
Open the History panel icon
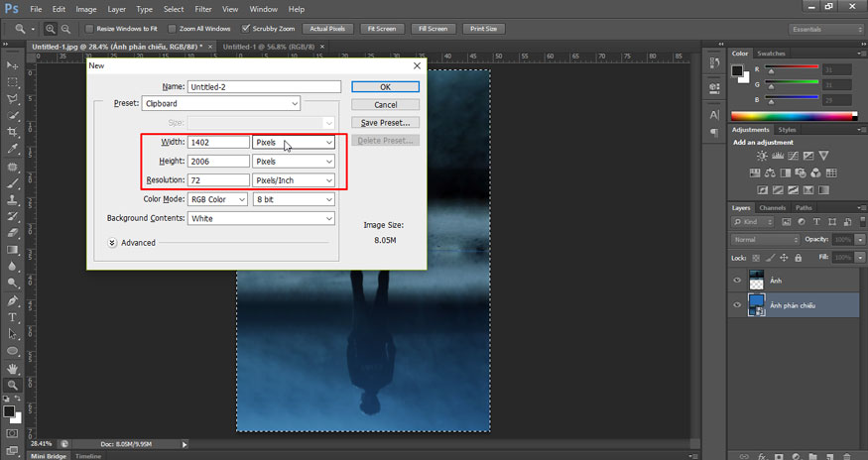(714, 63)
